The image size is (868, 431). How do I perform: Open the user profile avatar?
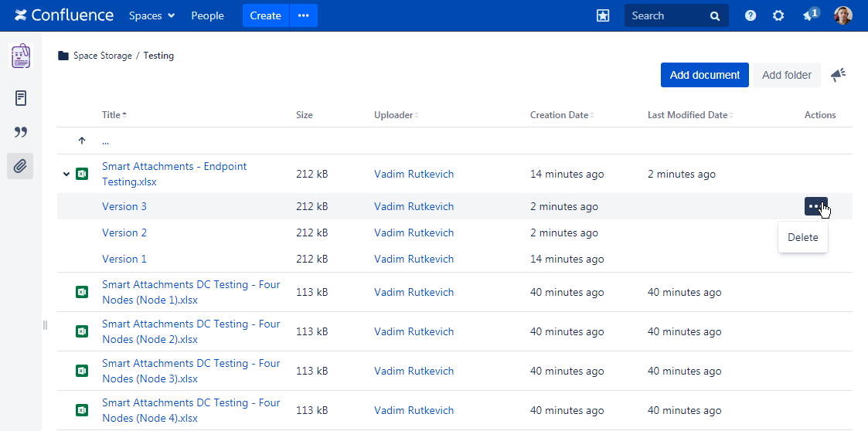(843, 15)
